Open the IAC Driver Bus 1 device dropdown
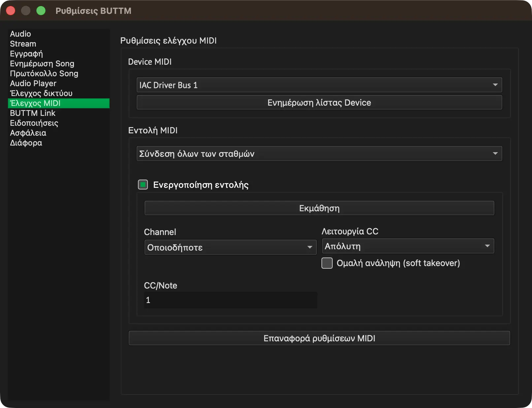 319,85
